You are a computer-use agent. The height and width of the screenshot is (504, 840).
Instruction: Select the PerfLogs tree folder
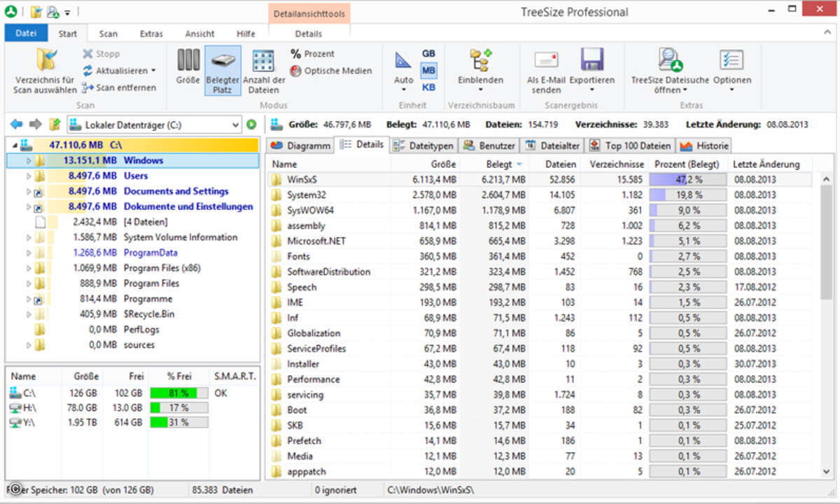(141, 330)
